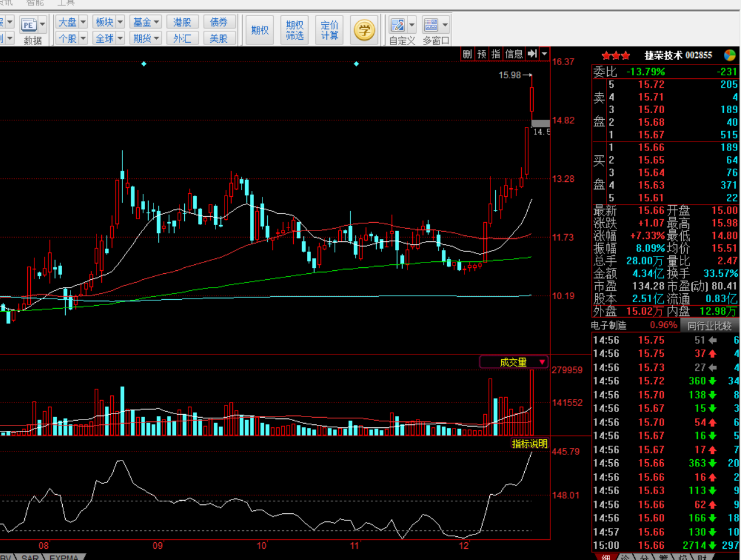Image resolution: width=741 pixels, height=560 pixels.
Task: Click the 15.98 high price label on chart
Action: 509,75
